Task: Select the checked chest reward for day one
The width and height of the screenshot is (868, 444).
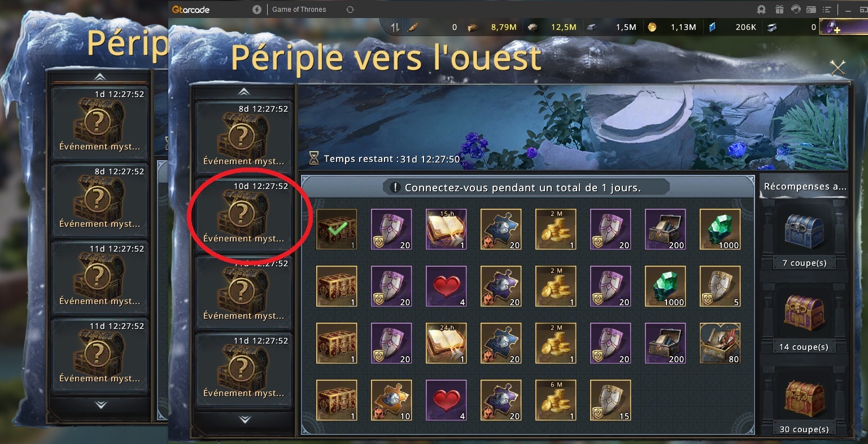Action: (x=337, y=229)
